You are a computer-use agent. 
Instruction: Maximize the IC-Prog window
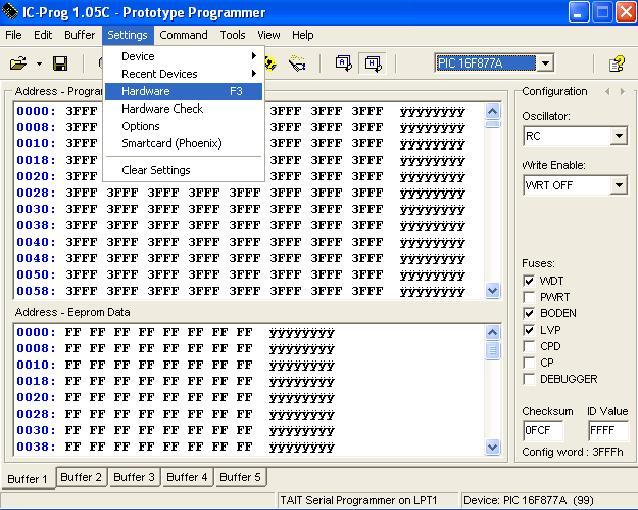pyautogui.click(x=602, y=12)
